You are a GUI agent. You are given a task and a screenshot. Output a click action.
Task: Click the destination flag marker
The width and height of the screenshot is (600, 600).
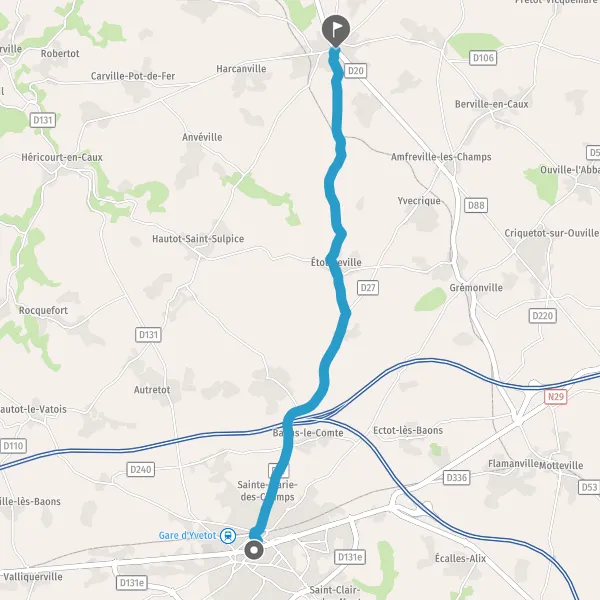[336, 31]
